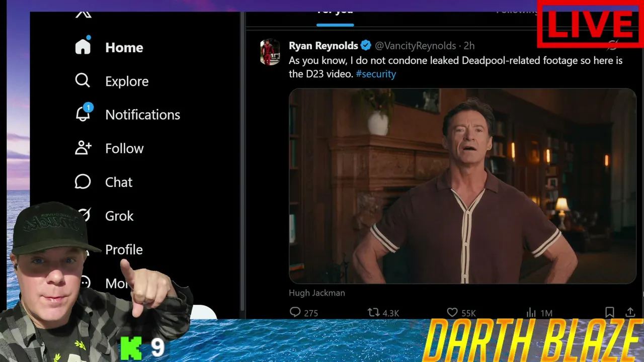
Task: Select the Grok item in sidebar
Action: 119,216
